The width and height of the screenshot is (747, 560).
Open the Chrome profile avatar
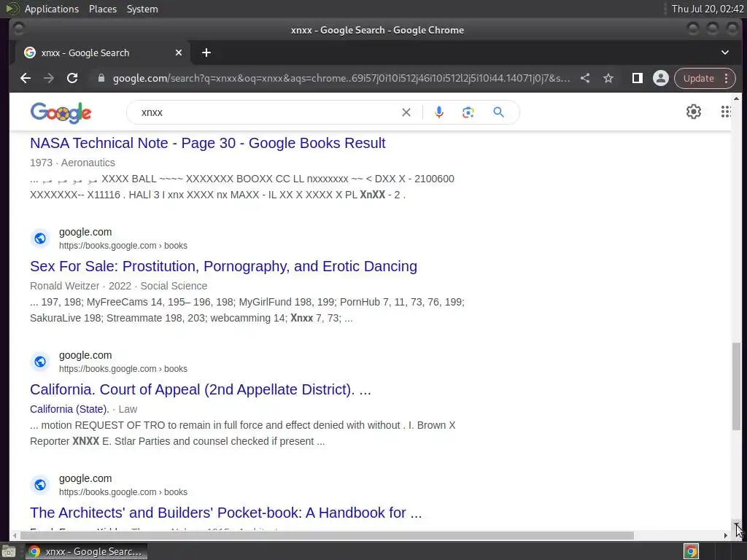[x=661, y=78]
